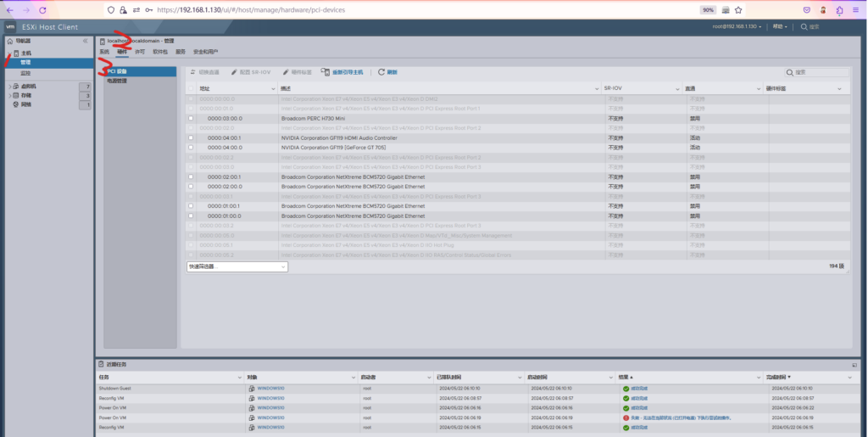
Task: Open the Firefox hamburger application menu
Action: 856,9
